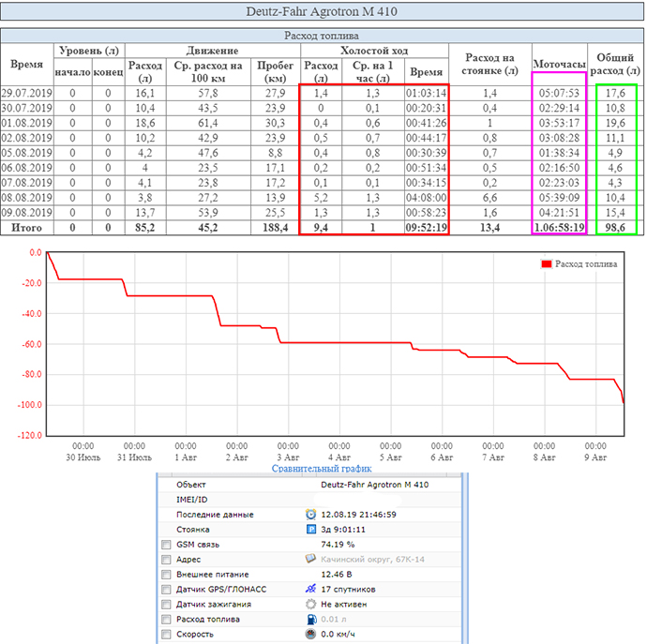
Task: Enable the Расход топлива checkbox in sensor list
Action: click(x=166, y=620)
